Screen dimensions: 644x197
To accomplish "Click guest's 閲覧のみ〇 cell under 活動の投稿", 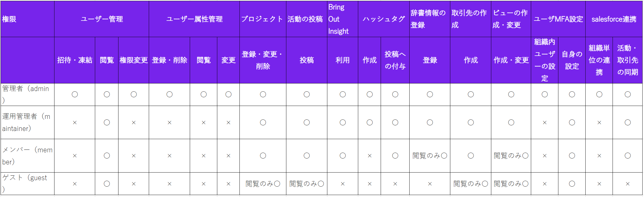I will [307, 184].
